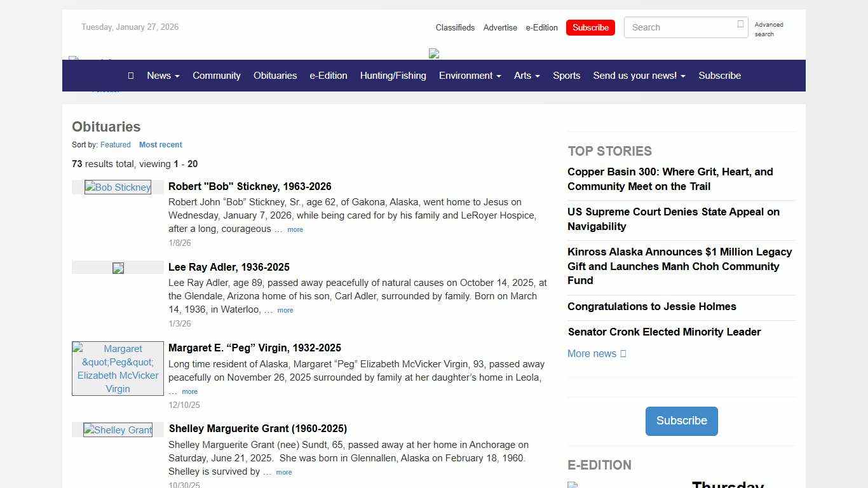Sort obituaries by Most recent
This screenshot has width=868, height=488.
pos(160,145)
